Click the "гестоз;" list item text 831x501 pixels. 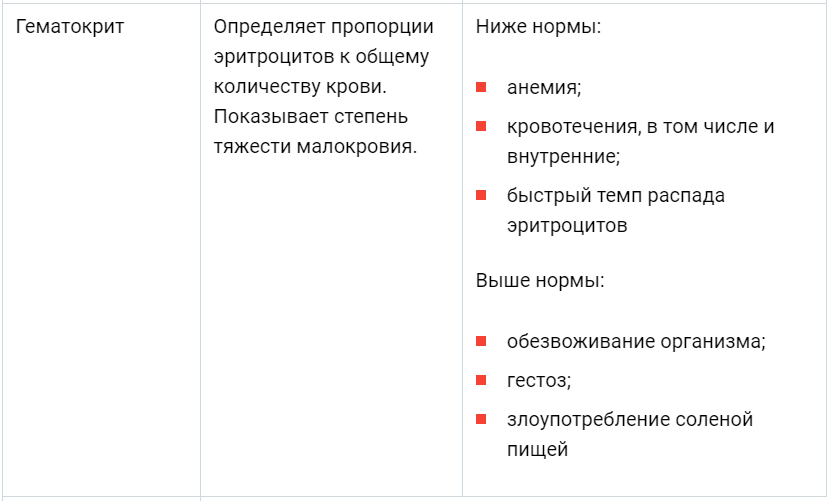click(x=539, y=380)
